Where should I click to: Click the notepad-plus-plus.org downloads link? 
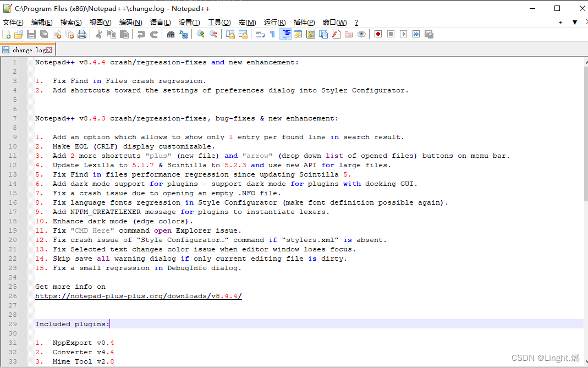pos(139,296)
